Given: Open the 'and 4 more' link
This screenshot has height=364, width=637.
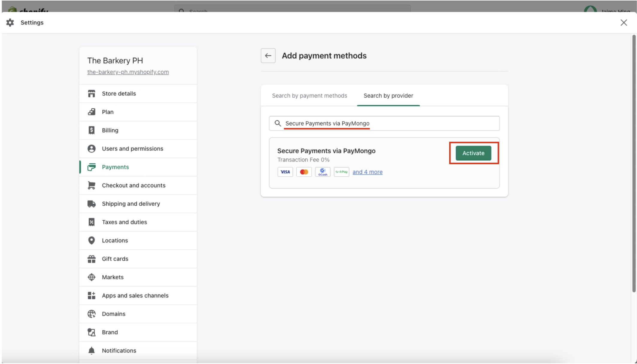Looking at the screenshot, I should [x=367, y=172].
